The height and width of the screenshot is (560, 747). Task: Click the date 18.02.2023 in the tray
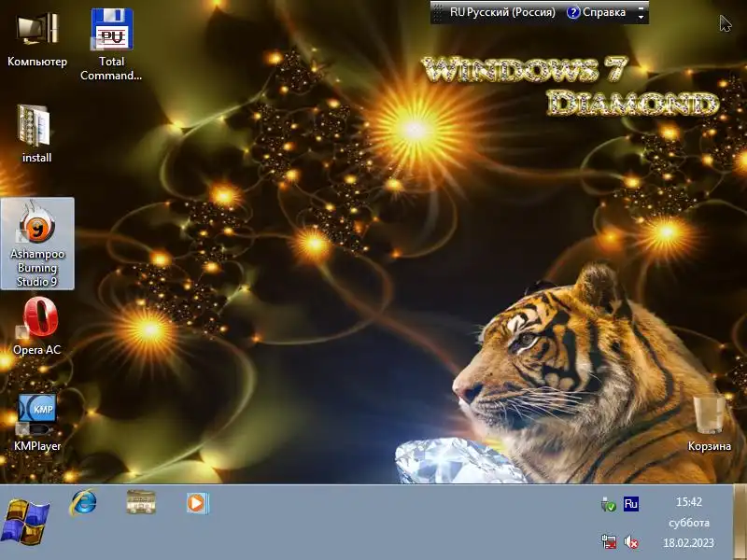[x=688, y=543]
